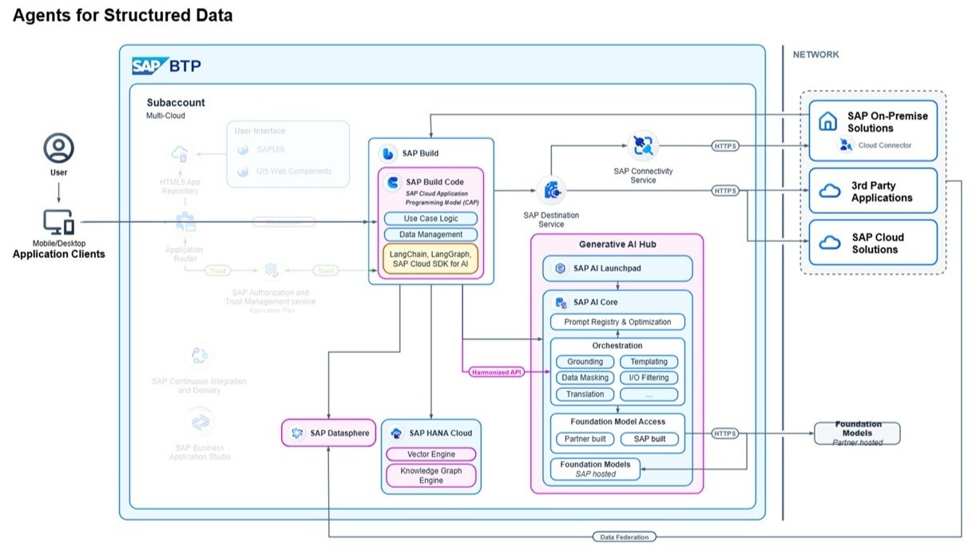Click the Cloud Connector icon
This screenshot has height=551, width=980.
846,145
